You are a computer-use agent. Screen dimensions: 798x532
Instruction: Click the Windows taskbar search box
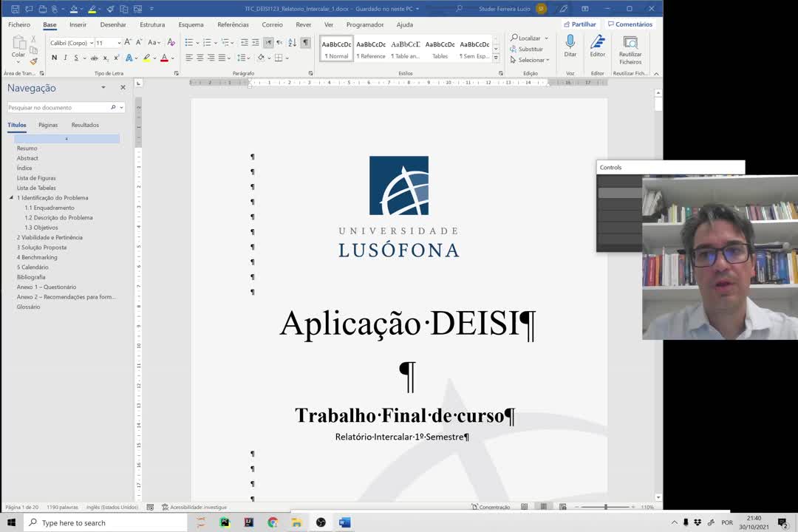[x=106, y=522]
